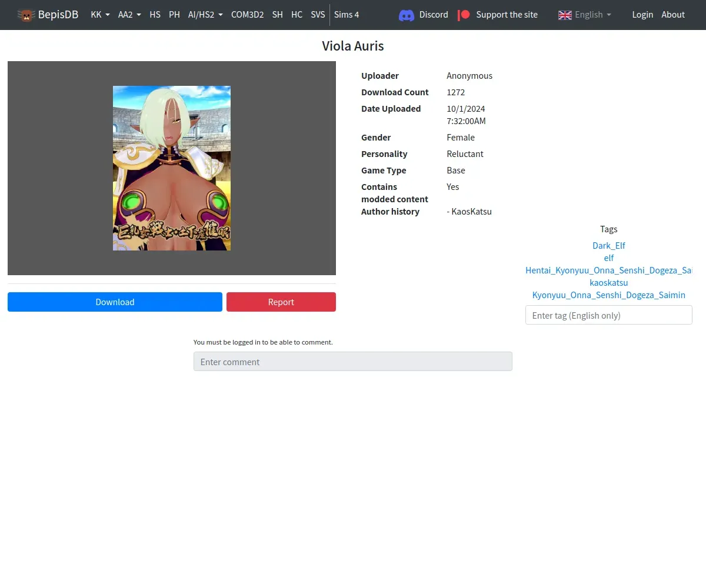Open the AA2 dropdown menu
Viewport: 706px width, 588px height.
pos(129,15)
